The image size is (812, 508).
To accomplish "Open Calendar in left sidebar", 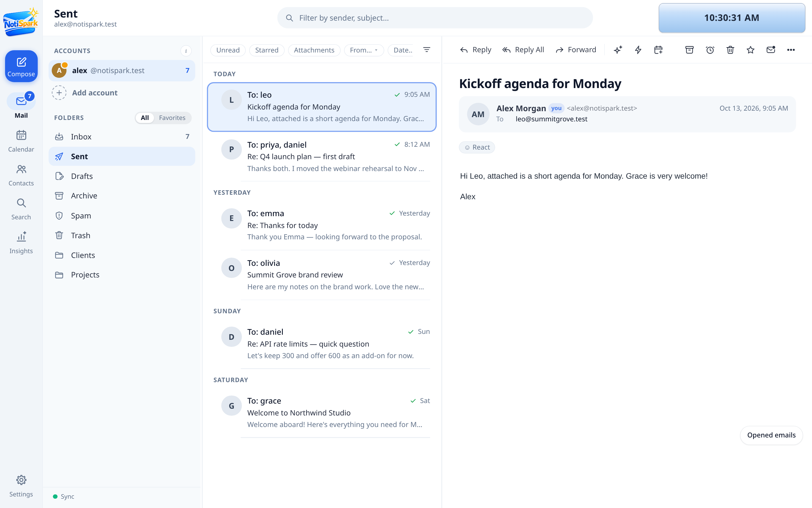I will pos(21,141).
